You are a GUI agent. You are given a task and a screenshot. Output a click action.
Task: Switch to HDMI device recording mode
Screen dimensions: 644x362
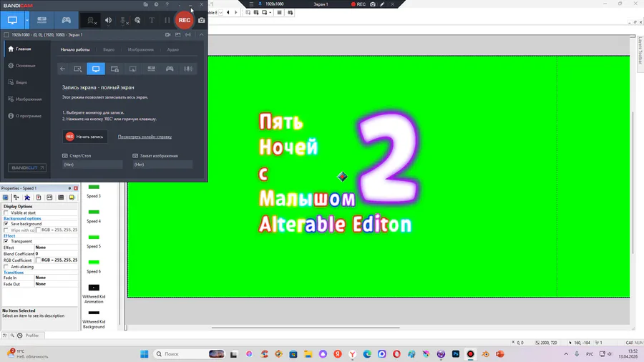tap(42, 20)
